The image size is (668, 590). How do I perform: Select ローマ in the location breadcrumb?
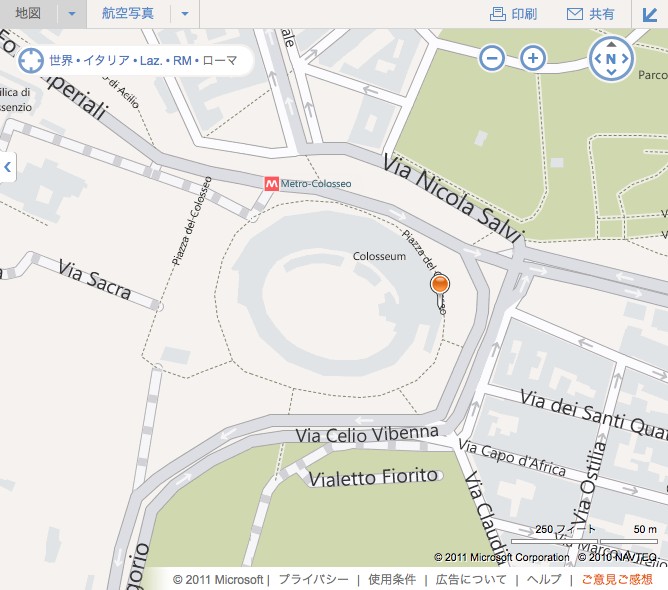pos(220,60)
